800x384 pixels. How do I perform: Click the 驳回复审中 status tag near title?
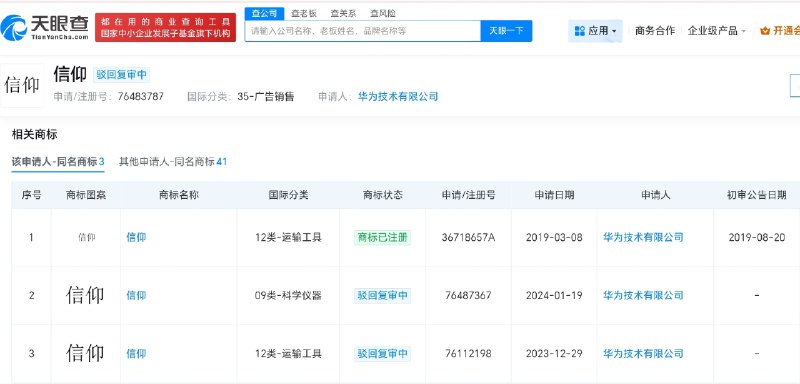pos(121,75)
